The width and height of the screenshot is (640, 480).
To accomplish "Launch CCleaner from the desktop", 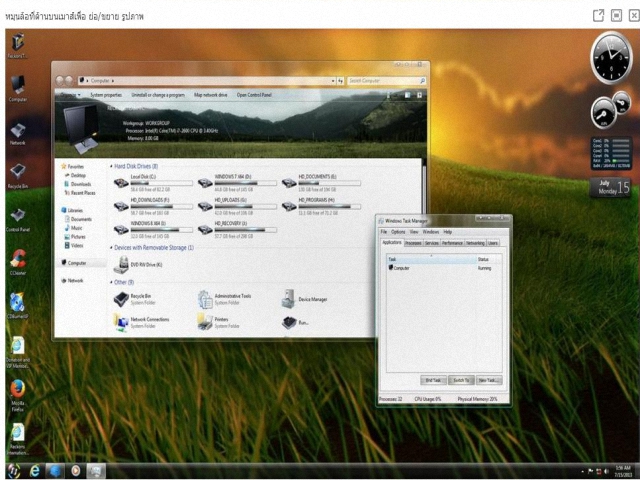I will 18,262.
